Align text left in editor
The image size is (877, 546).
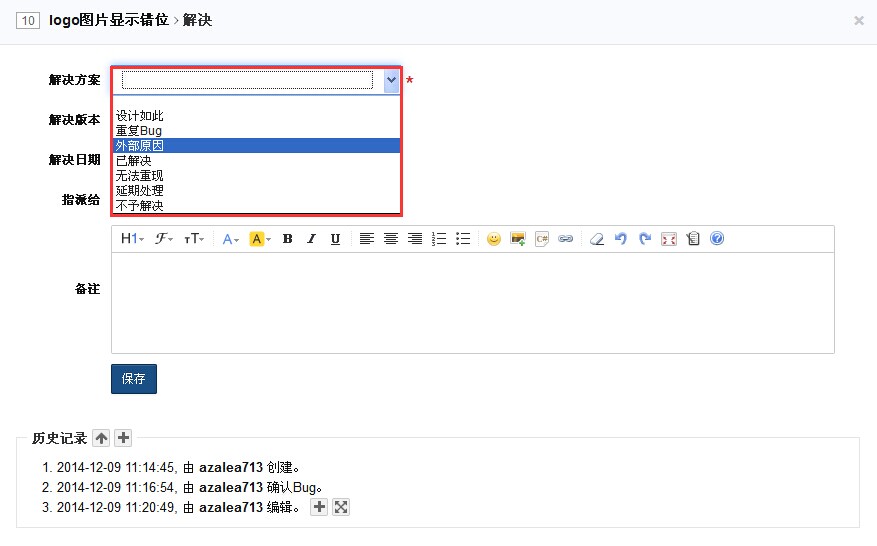pos(366,239)
